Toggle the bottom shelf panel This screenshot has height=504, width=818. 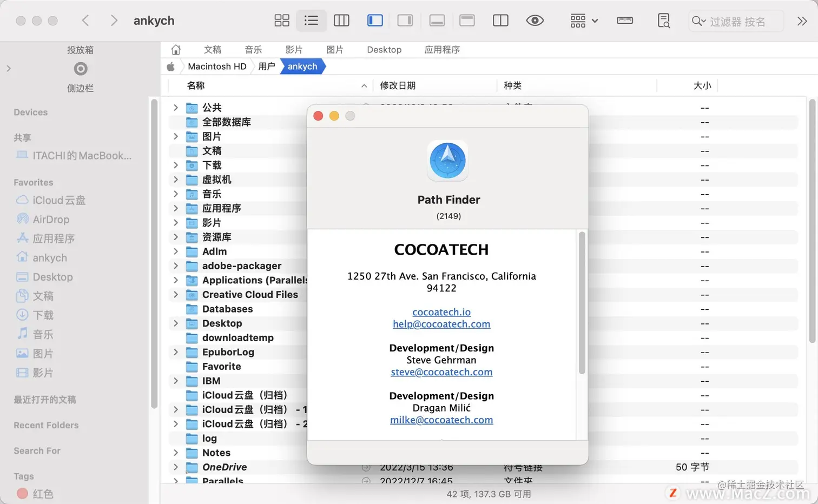[437, 21]
